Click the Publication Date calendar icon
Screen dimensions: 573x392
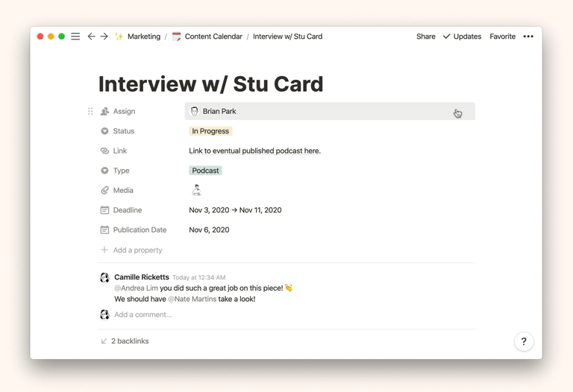(x=104, y=230)
